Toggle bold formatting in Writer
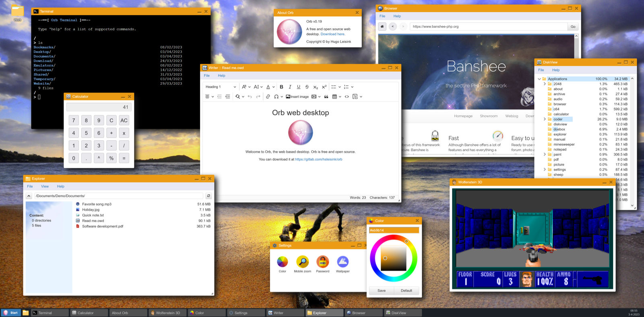644x317 pixels. point(281,87)
